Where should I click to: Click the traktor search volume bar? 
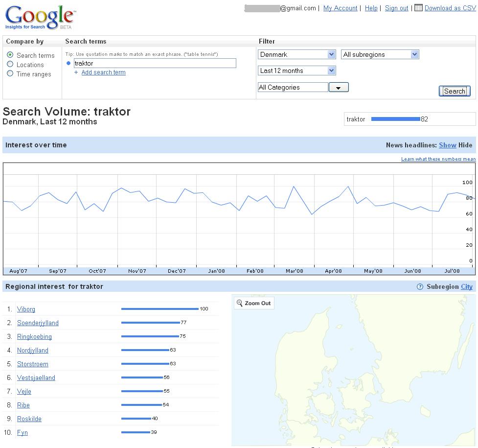395,119
